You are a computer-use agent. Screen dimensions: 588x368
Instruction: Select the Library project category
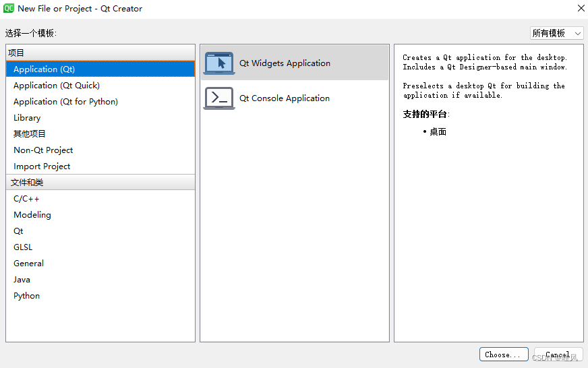tap(100, 118)
